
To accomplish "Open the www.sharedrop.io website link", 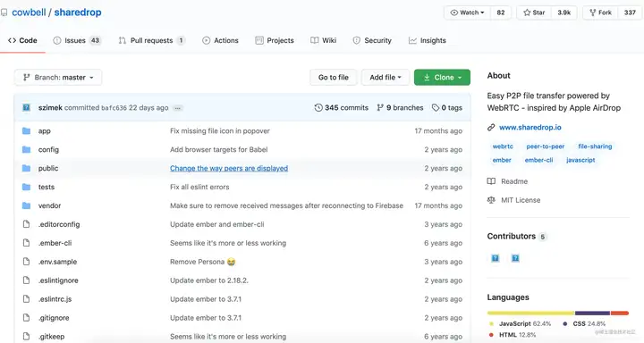I will (x=530, y=127).
